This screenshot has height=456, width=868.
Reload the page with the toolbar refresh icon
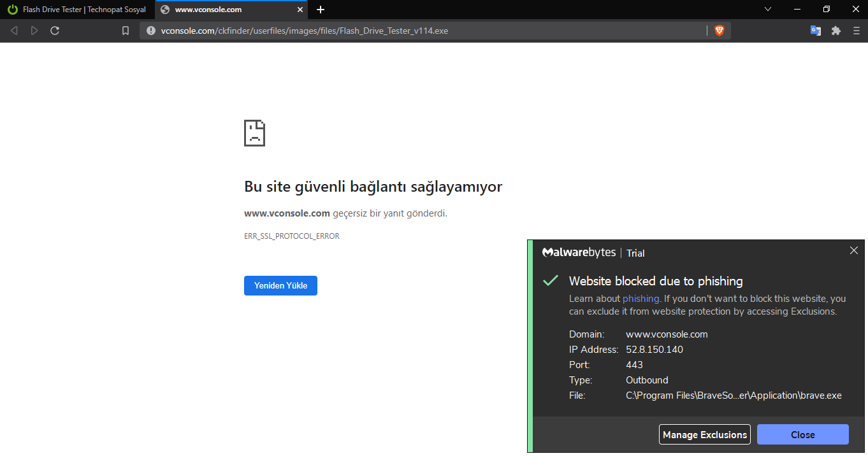pyautogui.click(x=55, y=31)
